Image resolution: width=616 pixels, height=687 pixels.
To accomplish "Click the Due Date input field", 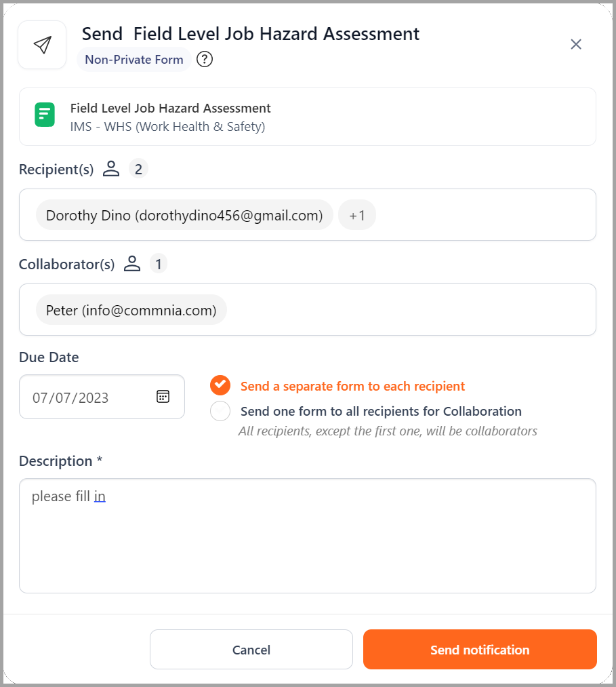I will pos(102,397).
